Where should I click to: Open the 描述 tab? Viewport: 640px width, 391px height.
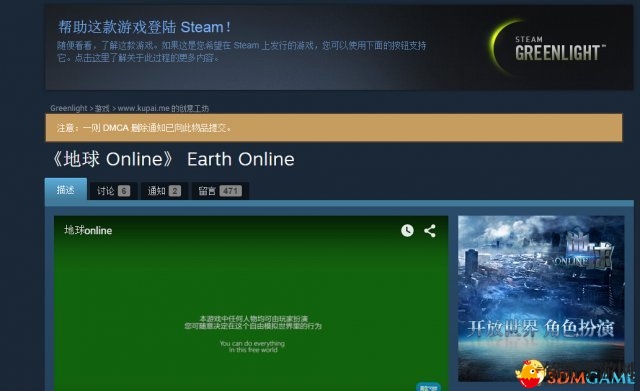pos(66,190)
